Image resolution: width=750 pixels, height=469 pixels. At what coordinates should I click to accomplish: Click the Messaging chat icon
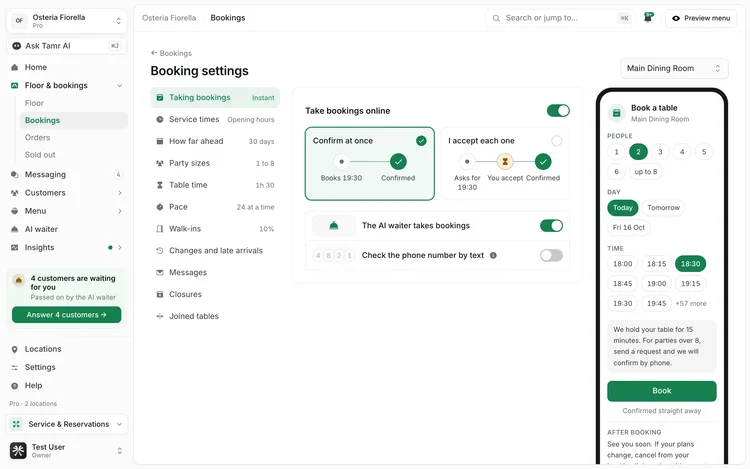click(14, 175)
